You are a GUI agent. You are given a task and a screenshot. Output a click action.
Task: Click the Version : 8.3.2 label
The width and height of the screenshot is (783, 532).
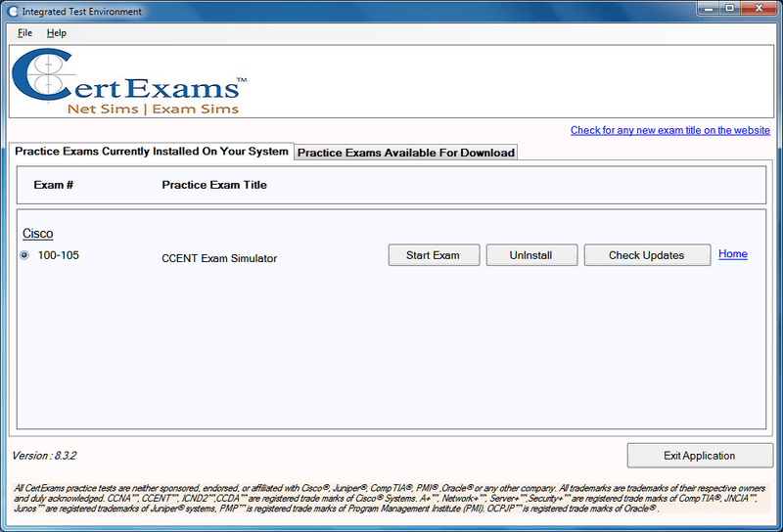[x=44, y=456]
